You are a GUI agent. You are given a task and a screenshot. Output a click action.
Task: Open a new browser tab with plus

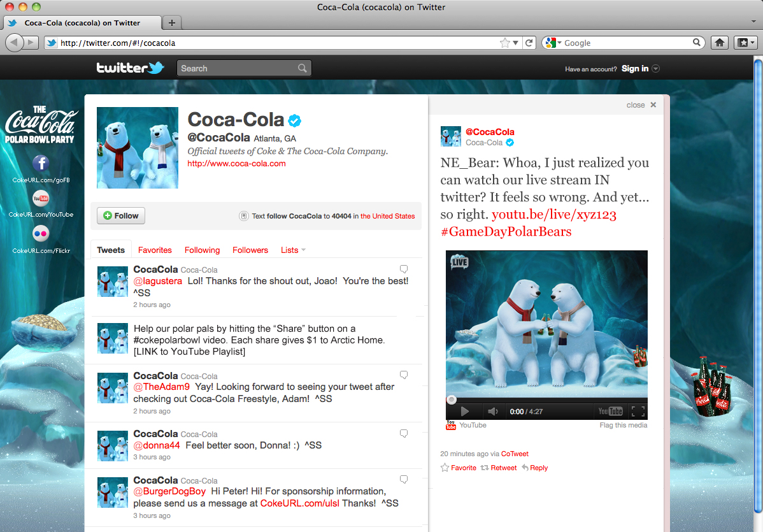point(171,22)
